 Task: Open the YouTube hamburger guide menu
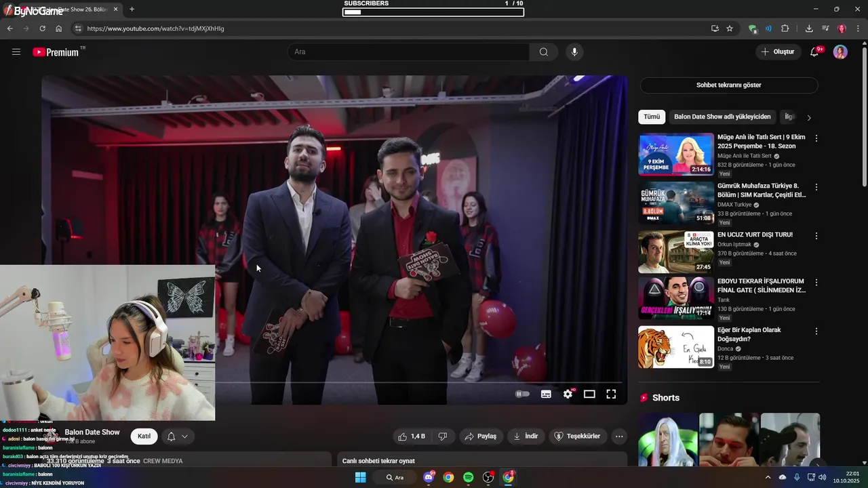16,52
